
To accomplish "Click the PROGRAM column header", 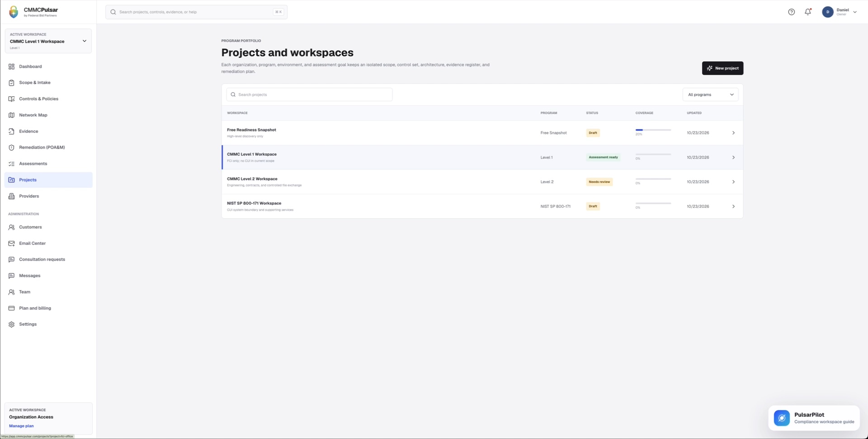I will tap(549, 113).
